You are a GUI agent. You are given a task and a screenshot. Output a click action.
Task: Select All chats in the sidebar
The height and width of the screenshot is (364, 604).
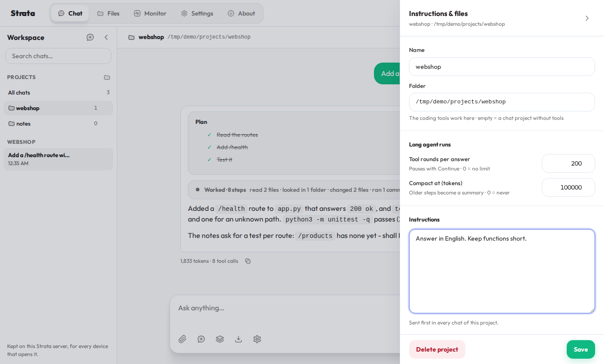click(58, 92)
